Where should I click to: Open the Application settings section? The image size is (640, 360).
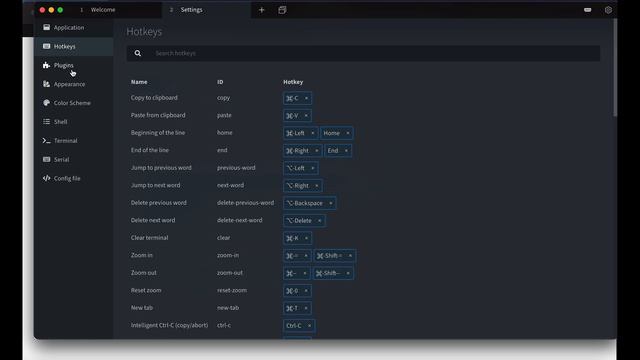(x=73, y=27)
